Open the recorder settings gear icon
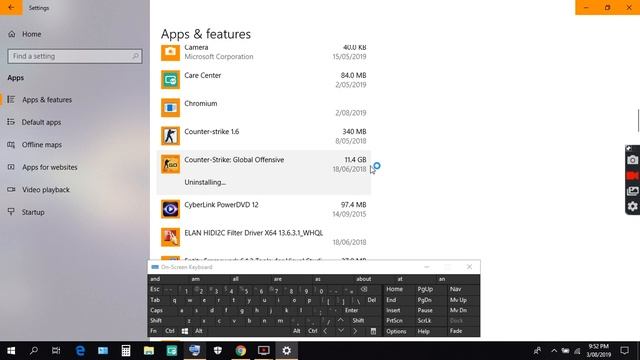This screenshot has height=360, width=640. [632, 207]
